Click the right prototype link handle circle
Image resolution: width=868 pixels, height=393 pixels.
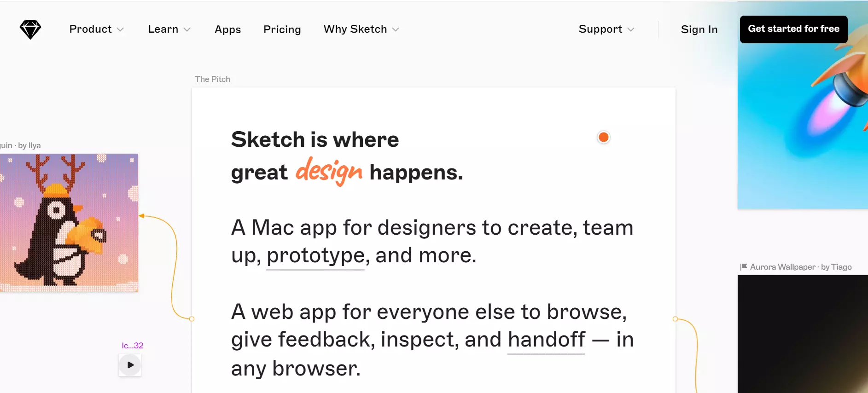pos(675,319)
